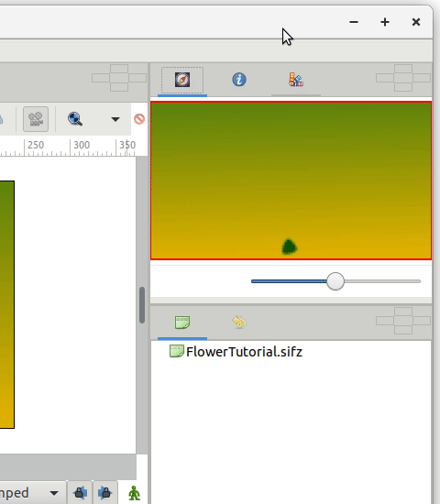Open the Tool Options palette tab icon
Viewport: 440px width, 504px height.
pyautogui.click(x=296, y=80)
